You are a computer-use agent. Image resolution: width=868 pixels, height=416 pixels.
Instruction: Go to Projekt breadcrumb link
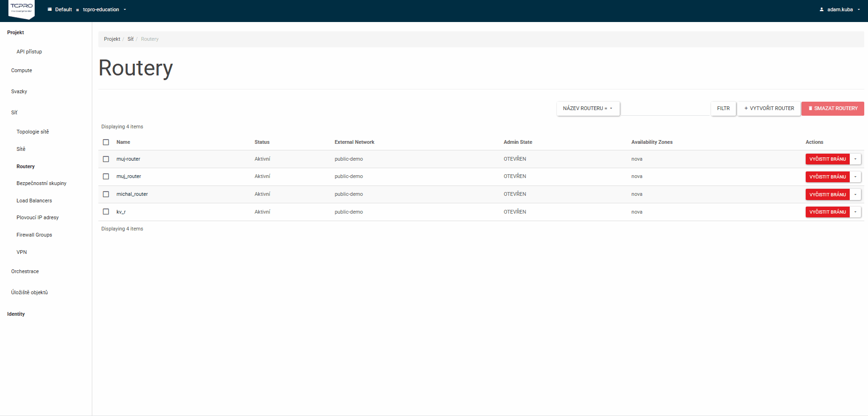pyautogui.click(x=112, y=39)
